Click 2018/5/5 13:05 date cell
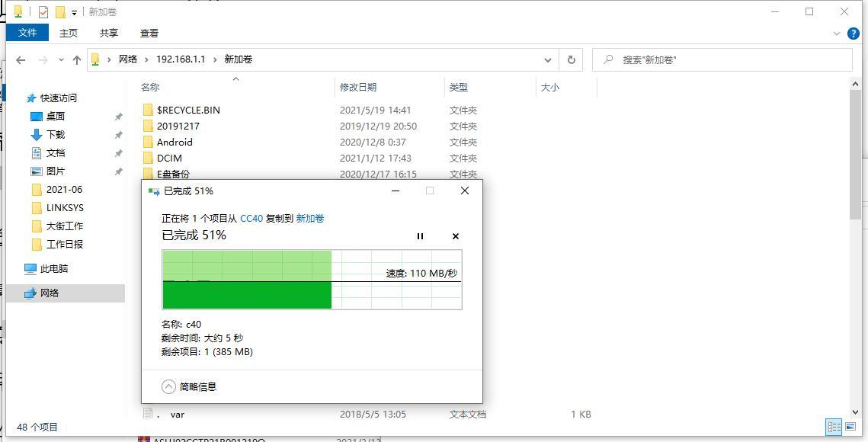The width and height of the screenshot is (868, 442). [x=373, y=415]
